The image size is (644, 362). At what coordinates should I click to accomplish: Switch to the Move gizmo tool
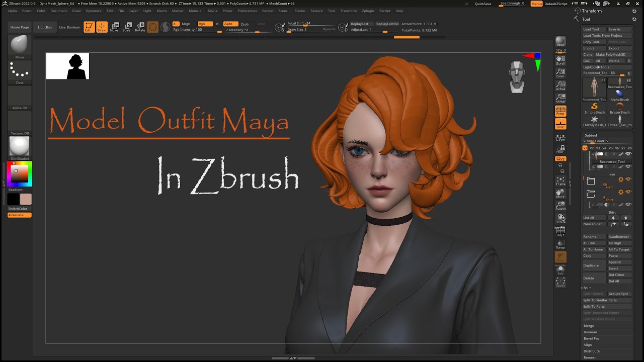click(x=114, y=27)
